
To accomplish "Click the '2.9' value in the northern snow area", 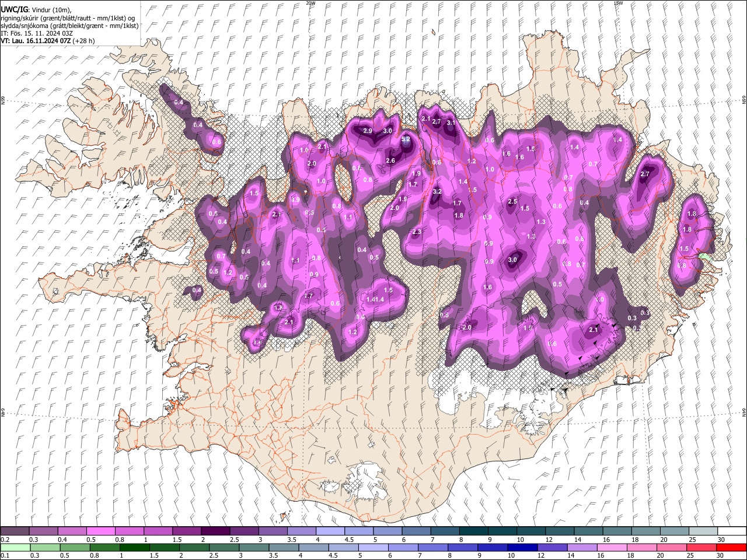I will (x=368, y=131).
